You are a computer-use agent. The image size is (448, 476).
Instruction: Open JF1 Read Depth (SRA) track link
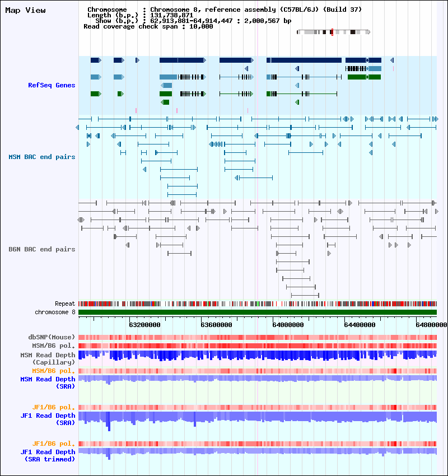click(x=48, y=419)
